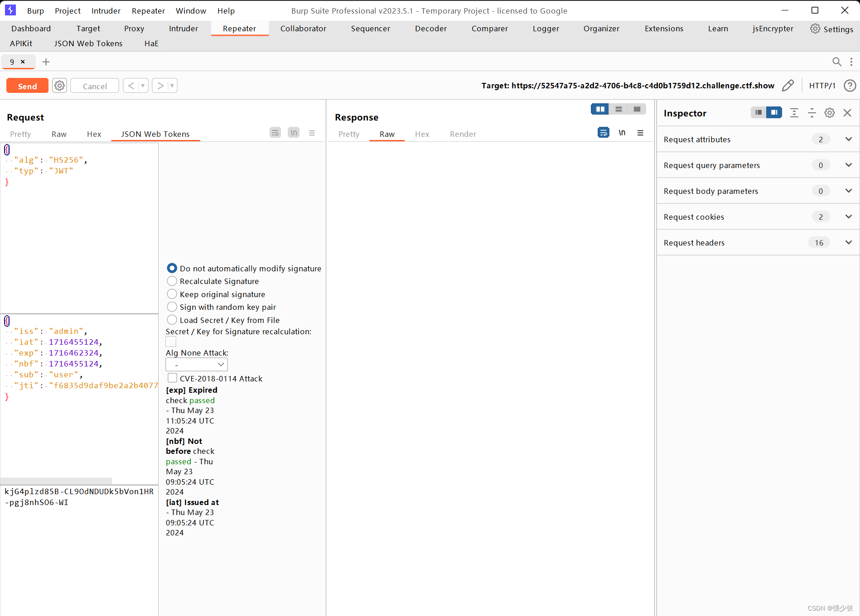Dock Inspector to the right side
The image size is (860, 616).
tap(774, 112)
